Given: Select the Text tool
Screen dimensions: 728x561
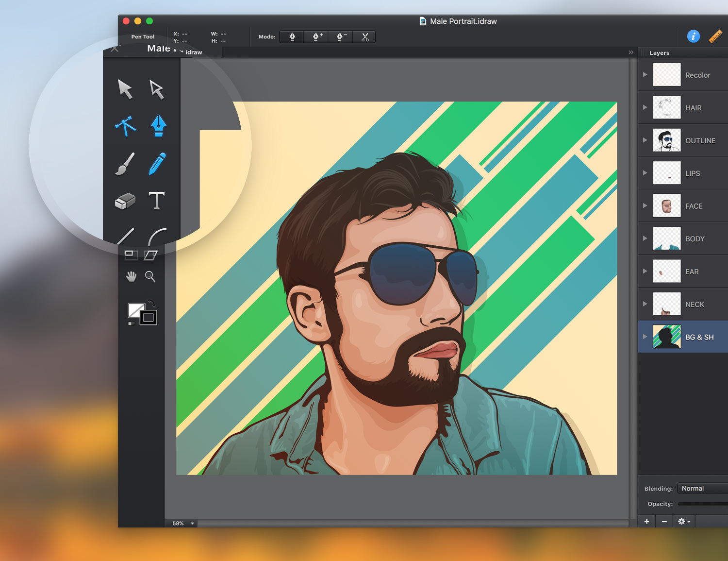Looking at the screenshot, I should click(x=156, y=201).
